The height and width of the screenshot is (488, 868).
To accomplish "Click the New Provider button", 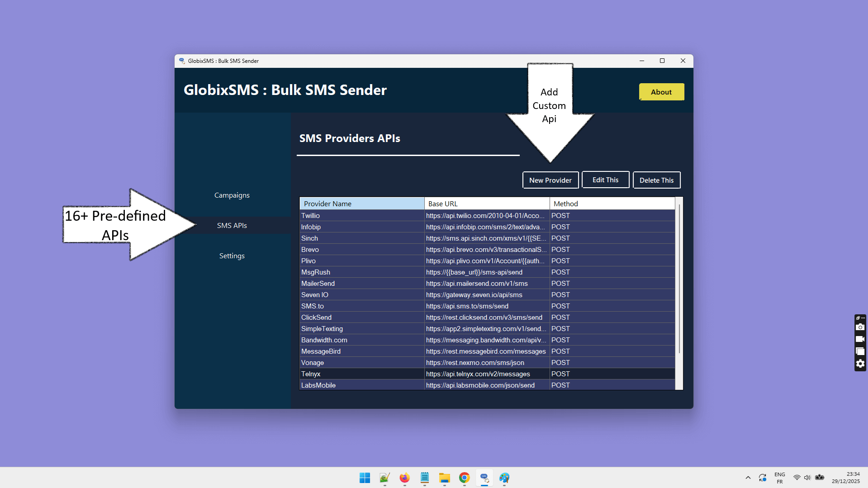I will pos(550,180).
